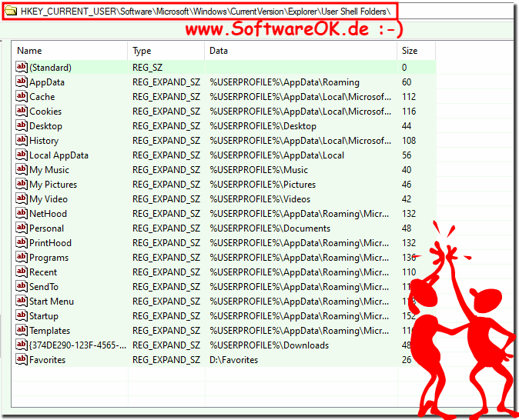Viewport: 519px width, 420px height.
Task: Click the REG_SZ type cell
Action: click(x=147, y=68)
